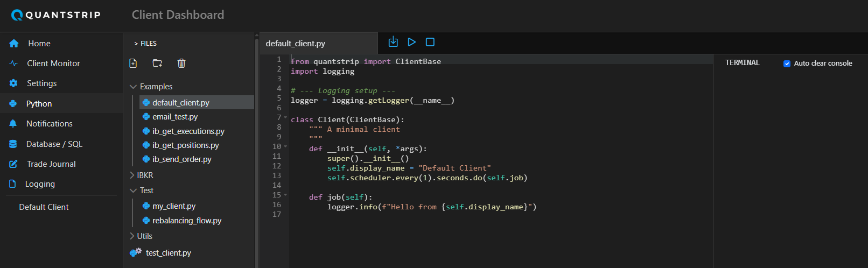The width and height of the screenshot is (868, 268).
Task: Open my_client.py file
Action: point(174,206)
